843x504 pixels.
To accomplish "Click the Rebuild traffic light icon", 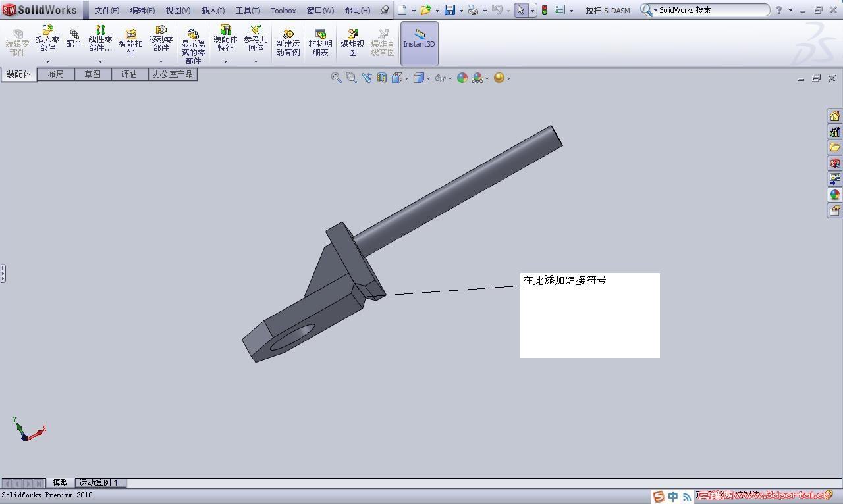I will 545,10.
